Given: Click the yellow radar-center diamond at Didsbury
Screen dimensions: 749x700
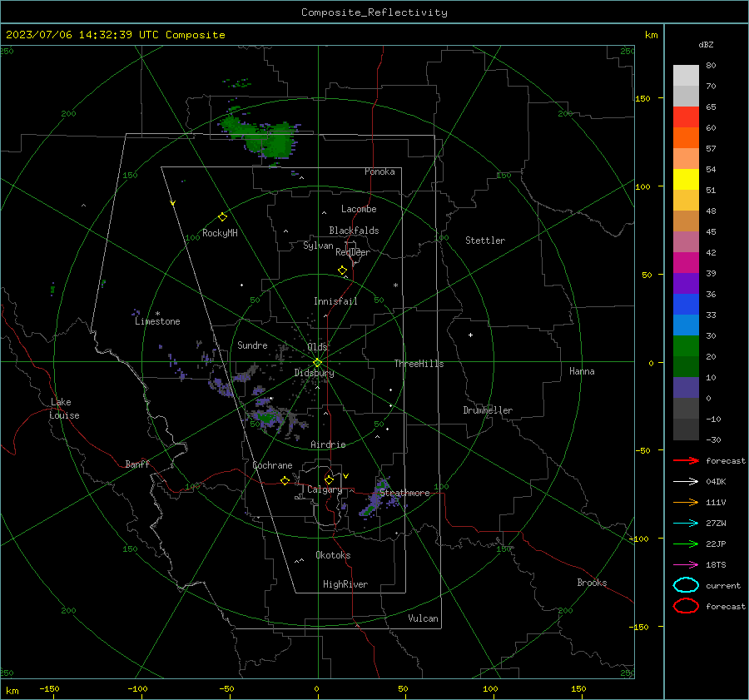Looking at the screenshot, I should coord(317,363).
